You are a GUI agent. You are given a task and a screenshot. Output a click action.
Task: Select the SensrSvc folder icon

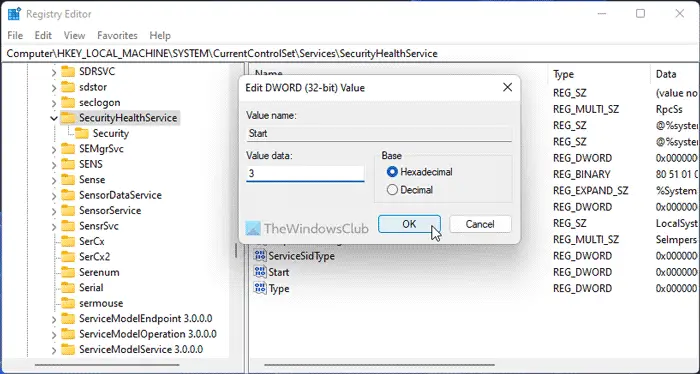[68, 226]
